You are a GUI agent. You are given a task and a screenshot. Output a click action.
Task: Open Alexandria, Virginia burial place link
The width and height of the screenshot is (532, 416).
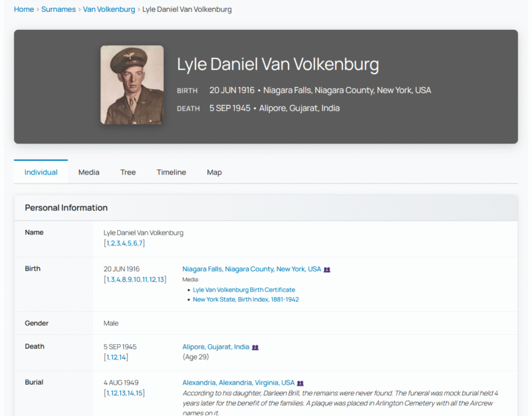(x=238, y=383)
